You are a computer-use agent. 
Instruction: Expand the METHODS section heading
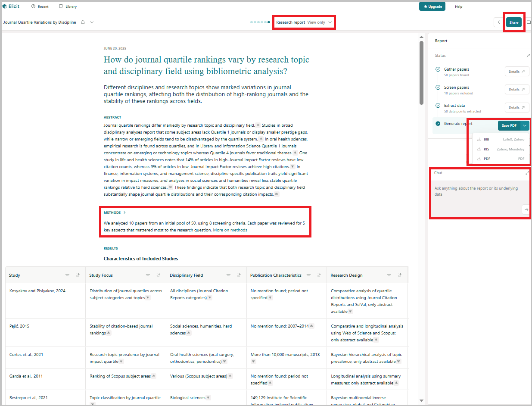[115, 212]
